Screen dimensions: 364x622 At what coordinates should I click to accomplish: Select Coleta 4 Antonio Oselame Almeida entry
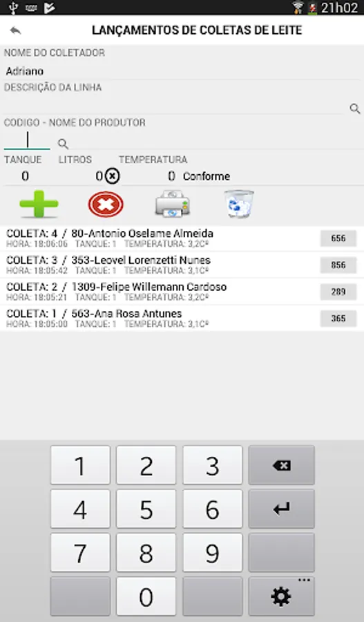coord(182,238)
